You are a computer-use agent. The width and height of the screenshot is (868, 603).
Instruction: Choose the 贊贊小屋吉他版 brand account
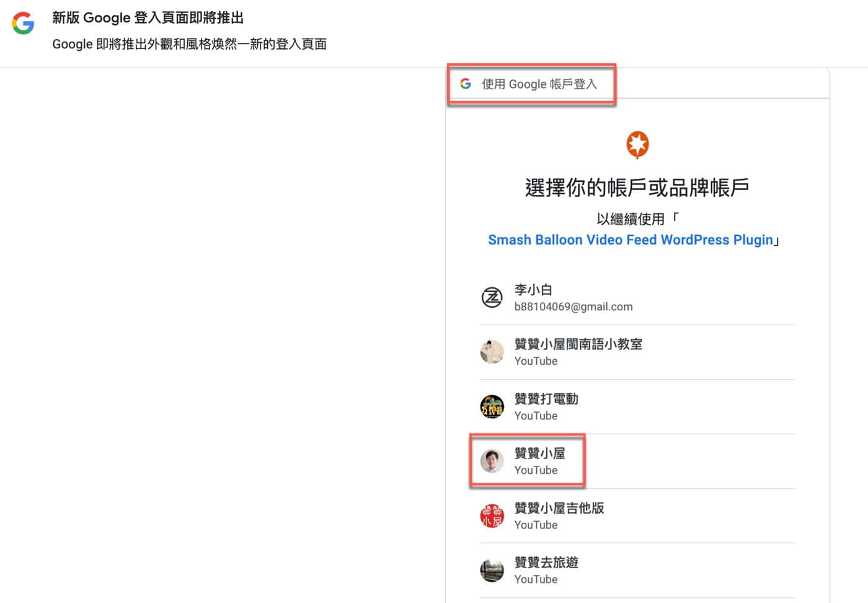tap(637, 516)
